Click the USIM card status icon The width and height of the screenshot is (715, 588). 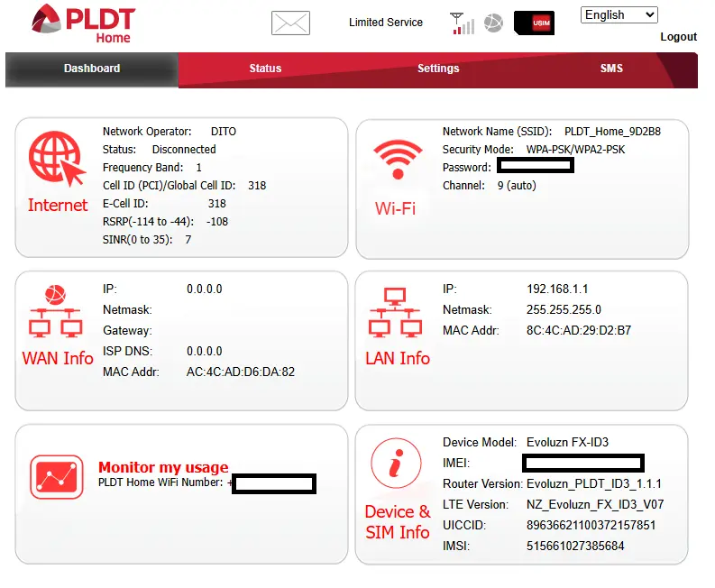tap(534, 23)
